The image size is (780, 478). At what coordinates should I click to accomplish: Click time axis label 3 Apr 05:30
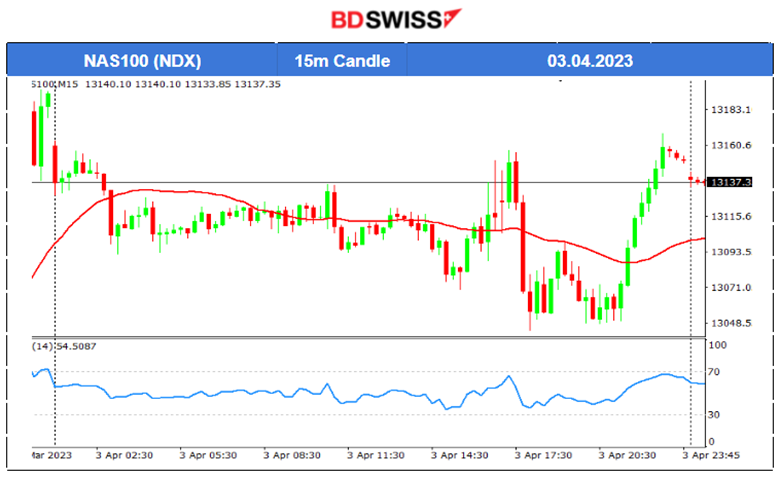click(208, 456)
